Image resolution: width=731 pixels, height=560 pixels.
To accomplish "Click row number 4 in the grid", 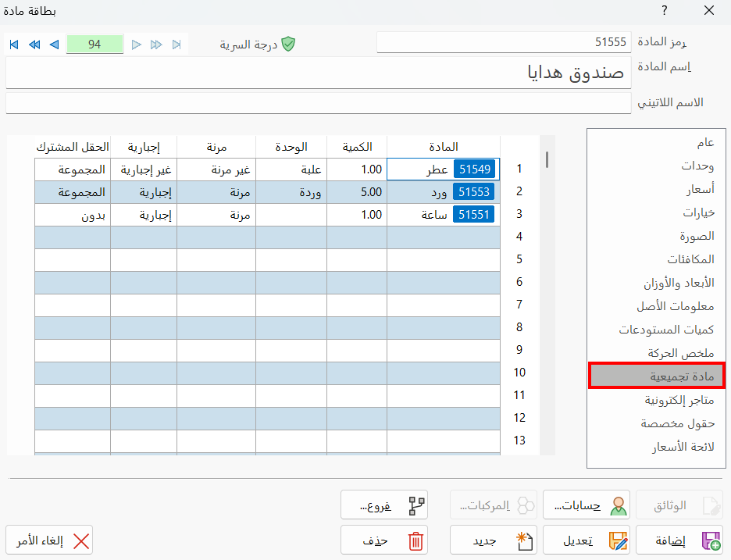I will tap(519, 237).
